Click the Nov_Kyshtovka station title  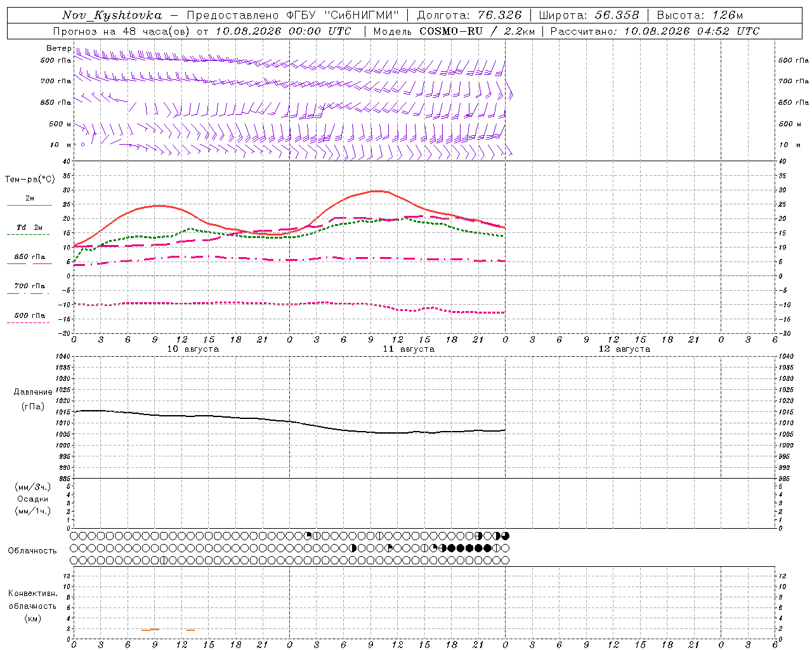coord(112,15)
